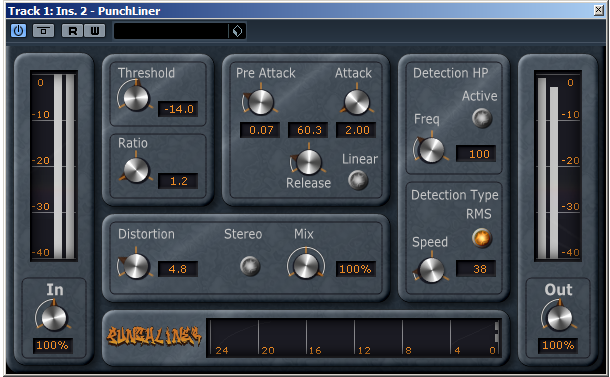Viewport: 610px width, 377px height.
Task: Toggle the plugin power bypass button
Action: 18,30
